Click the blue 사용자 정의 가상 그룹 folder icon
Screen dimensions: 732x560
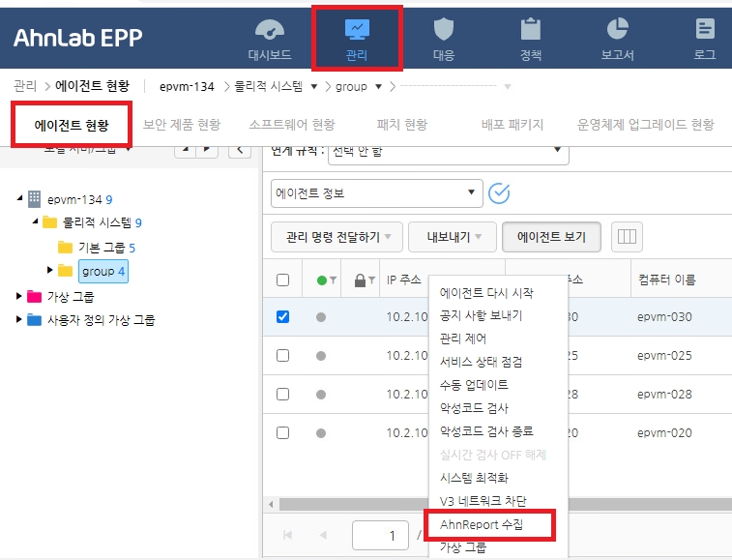[x=34, y=320]
